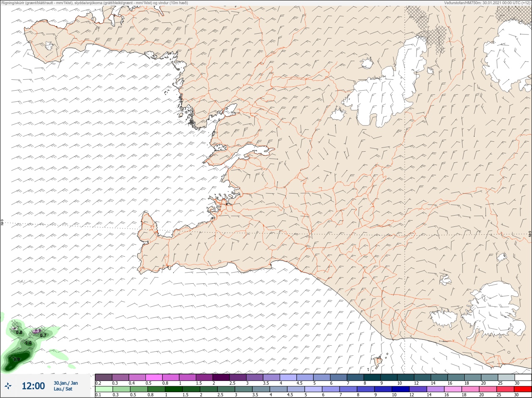Image resolution: width=532 pixels, height=398 pixels.
Task: Click the '30.jan./ Jan' date text
Action: coord(66,383)
